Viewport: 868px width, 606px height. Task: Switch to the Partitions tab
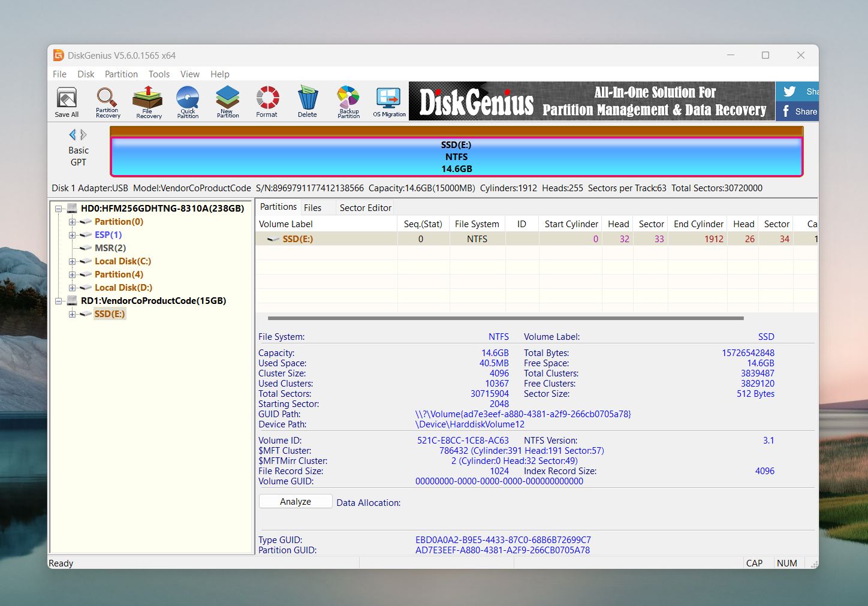coord(278,207)
